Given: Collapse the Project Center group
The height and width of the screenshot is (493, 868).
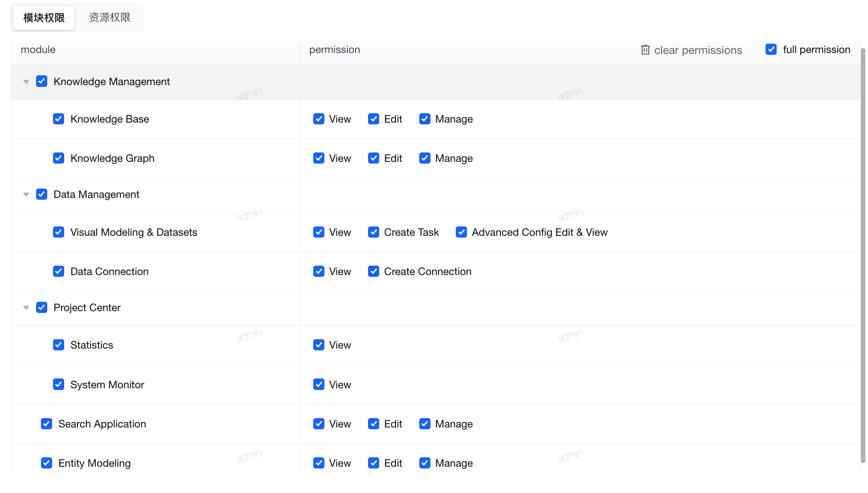Looking at the screenshot, I should click(26, 308).
